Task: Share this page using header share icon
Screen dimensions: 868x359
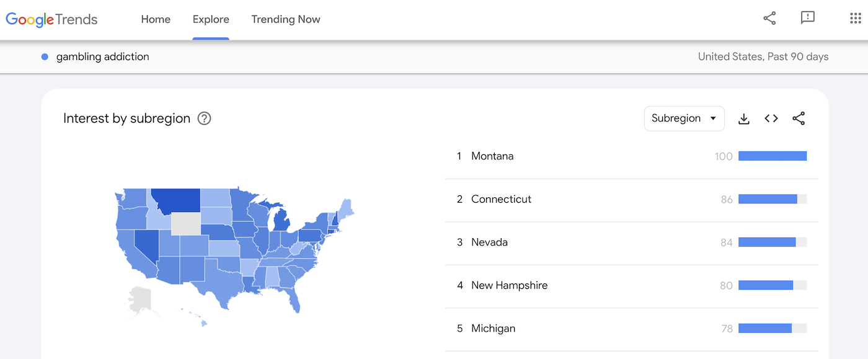Action: tap(769, 19)
